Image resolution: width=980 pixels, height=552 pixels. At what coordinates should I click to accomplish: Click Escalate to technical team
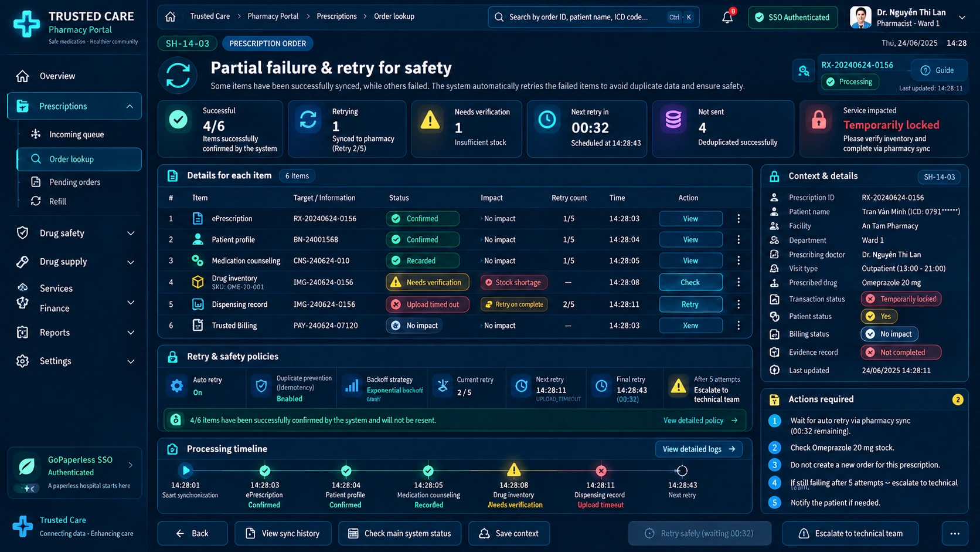pyautogui.click(x=850, y=533)
